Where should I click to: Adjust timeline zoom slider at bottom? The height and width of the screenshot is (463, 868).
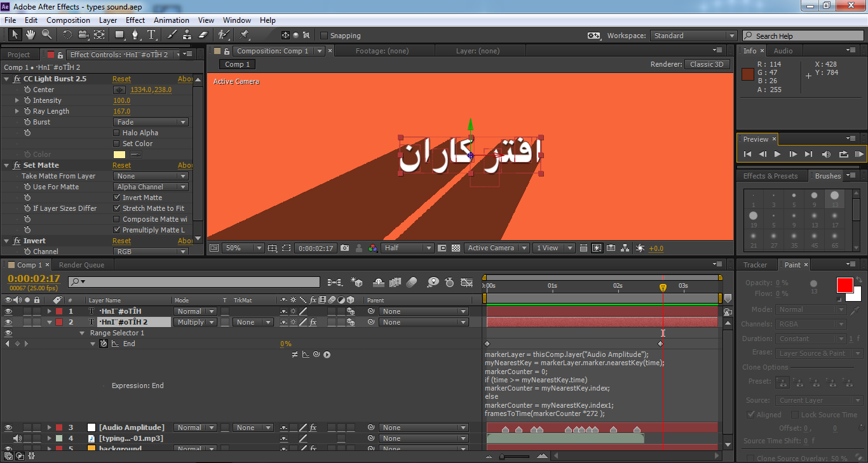point(502,455)
